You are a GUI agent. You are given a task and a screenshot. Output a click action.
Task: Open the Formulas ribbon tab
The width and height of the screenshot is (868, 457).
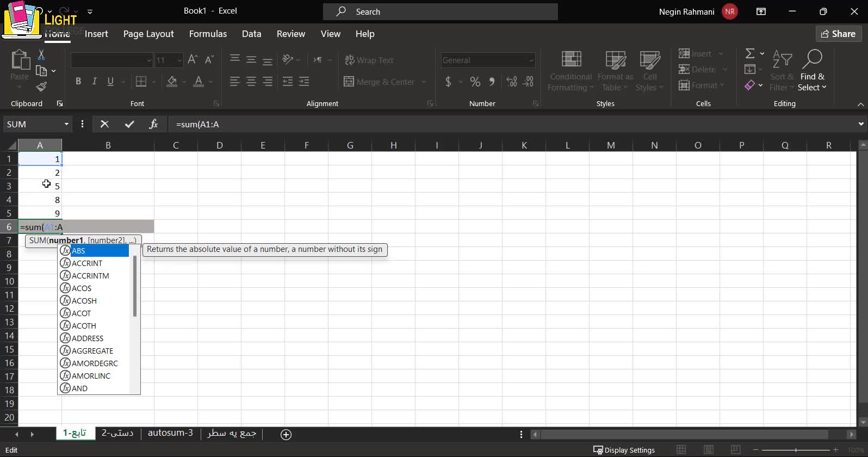(208, 34)
